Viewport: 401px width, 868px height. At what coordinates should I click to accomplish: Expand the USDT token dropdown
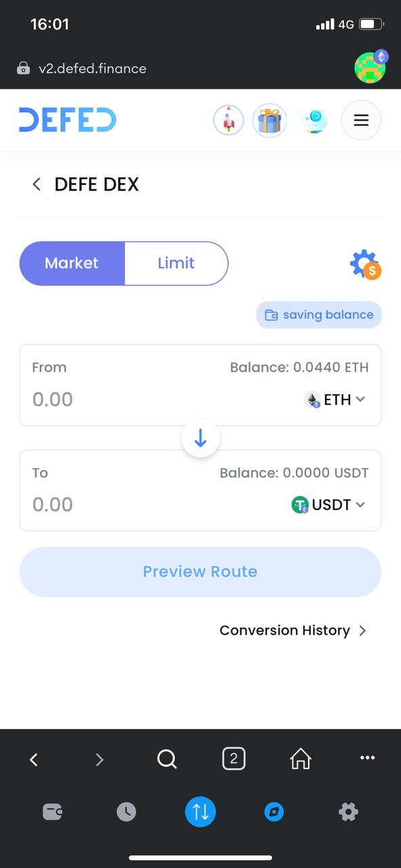coord(328,505)
